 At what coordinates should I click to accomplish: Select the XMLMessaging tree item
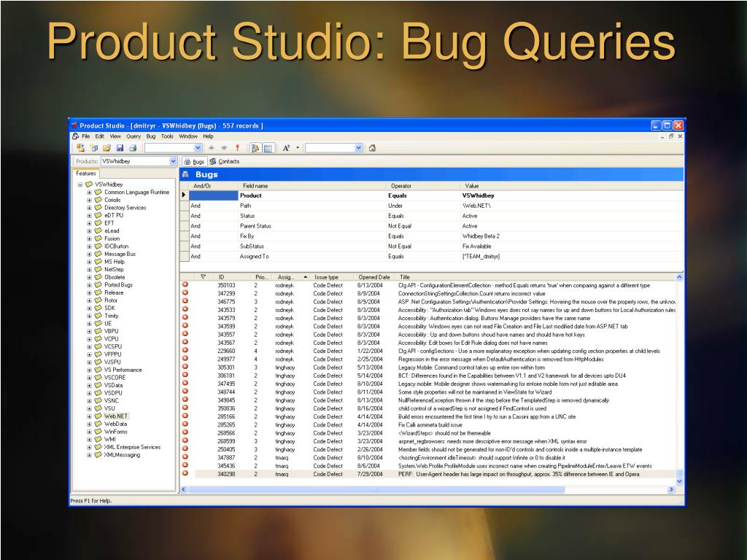click(123, 455)
